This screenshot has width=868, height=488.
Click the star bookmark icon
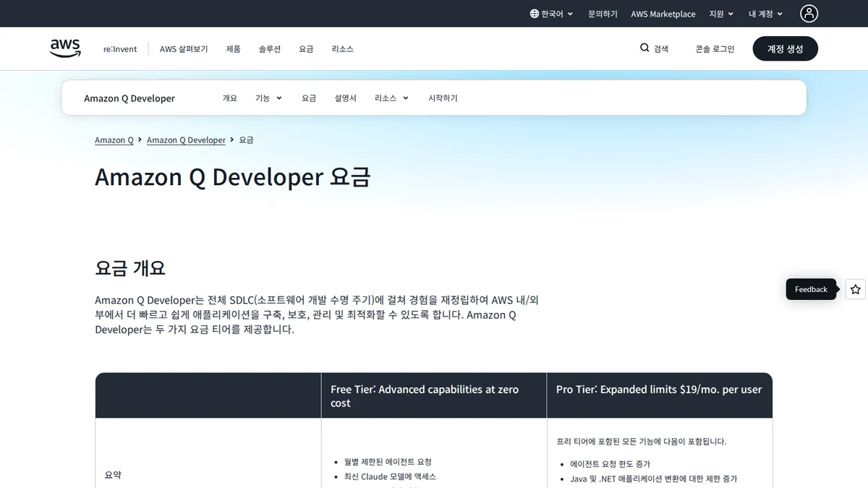click(856, 289)
